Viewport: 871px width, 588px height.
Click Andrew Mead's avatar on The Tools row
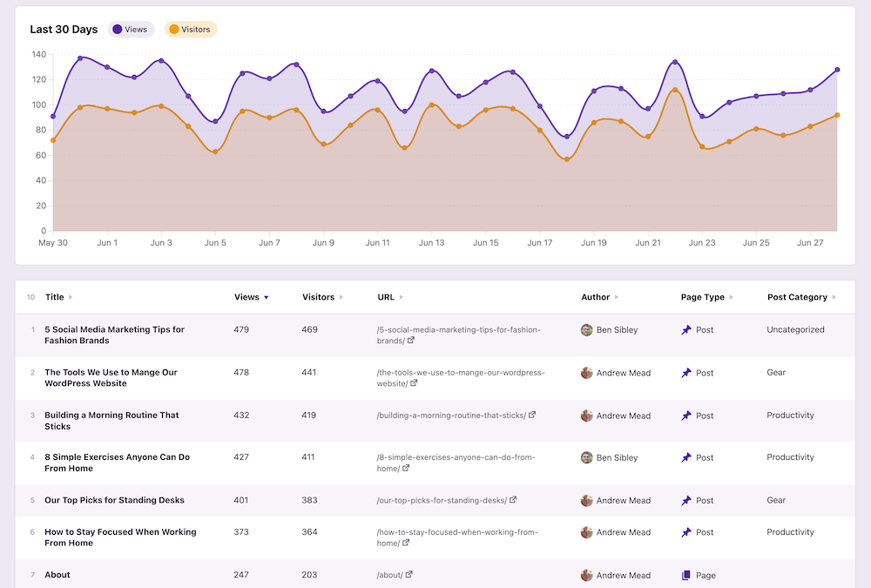[x=588, y=372]
